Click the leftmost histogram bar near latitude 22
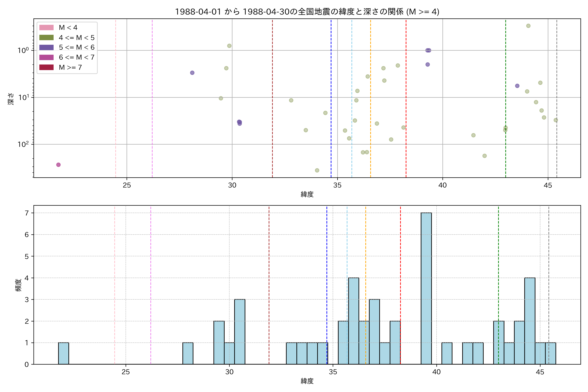This screenshot has width=588, height=392. (x=64, y=353)
